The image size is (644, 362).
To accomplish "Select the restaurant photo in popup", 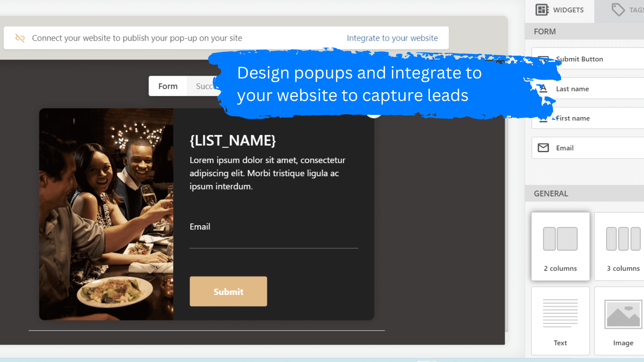I will pyautogui.click(x=106, y=214).
